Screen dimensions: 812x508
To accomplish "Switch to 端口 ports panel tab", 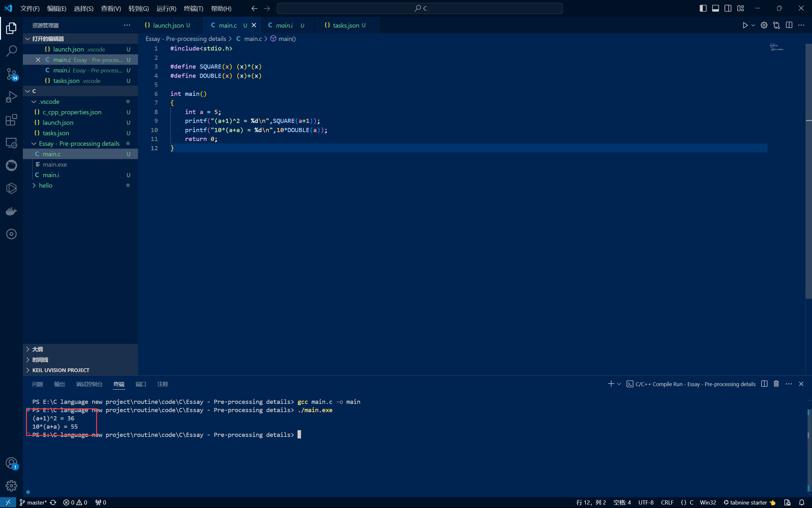I will coord(141,384).
